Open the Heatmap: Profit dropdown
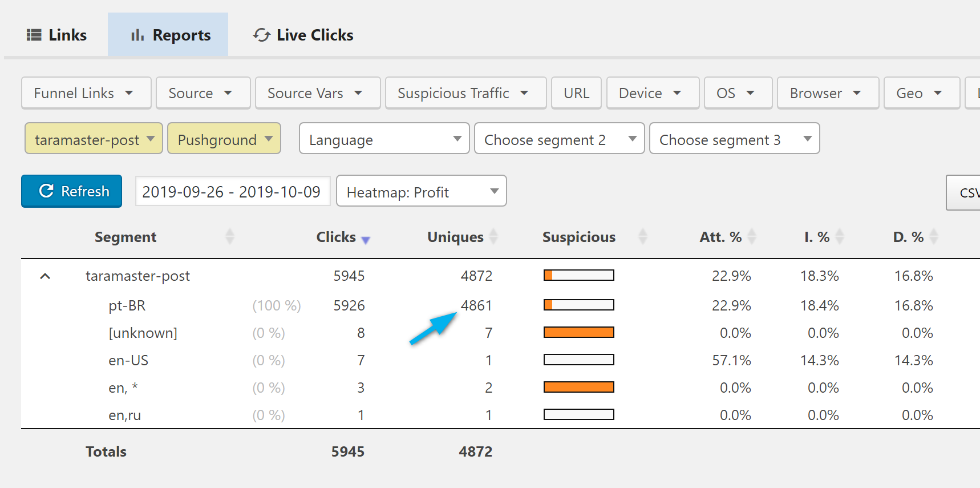Image resolution: width=980 pixels, height=488 pixels. 422,191
